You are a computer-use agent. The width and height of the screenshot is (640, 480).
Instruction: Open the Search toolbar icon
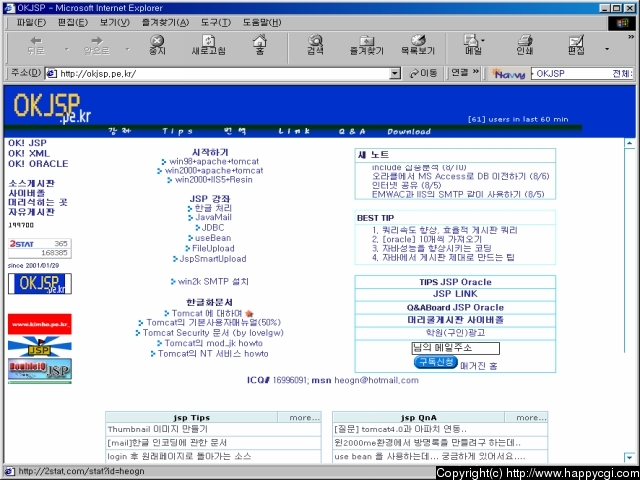(x=316, y=40)
